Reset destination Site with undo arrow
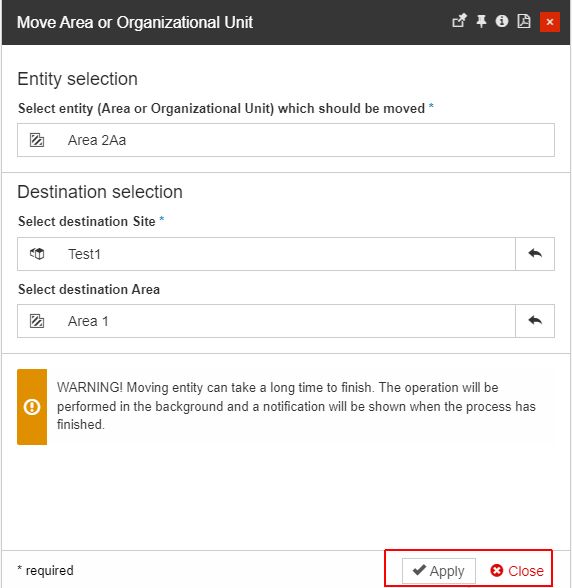The width and height of the screenshot is (572, 588). point(535,254)
